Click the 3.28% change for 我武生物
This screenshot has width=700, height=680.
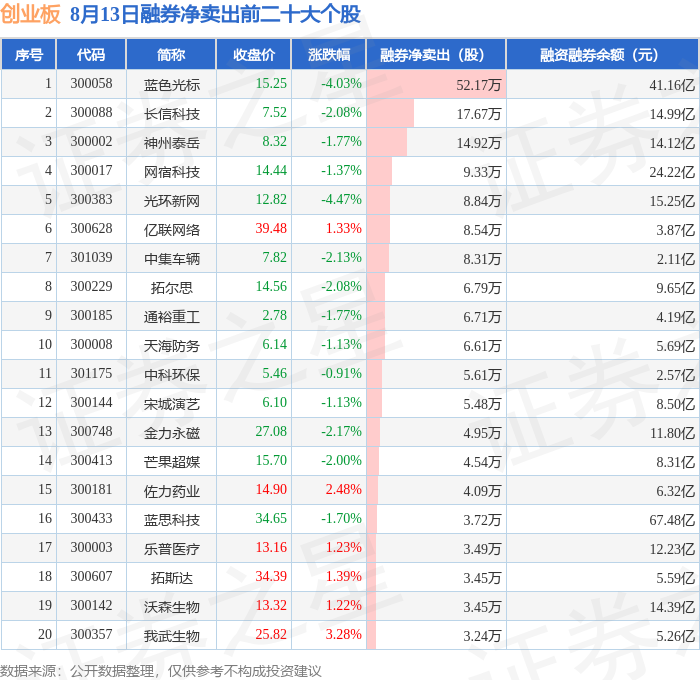(343, 634)
